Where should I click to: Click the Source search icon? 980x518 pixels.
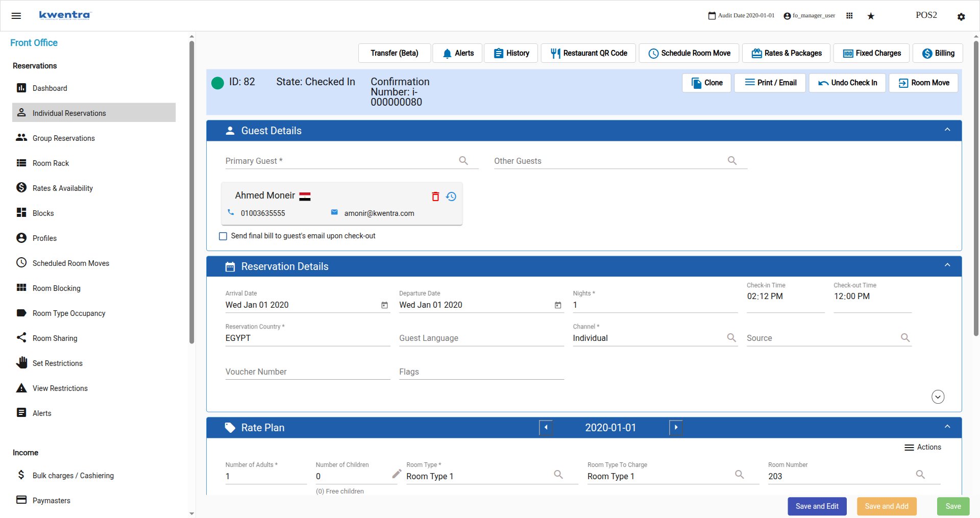point(905,338)
